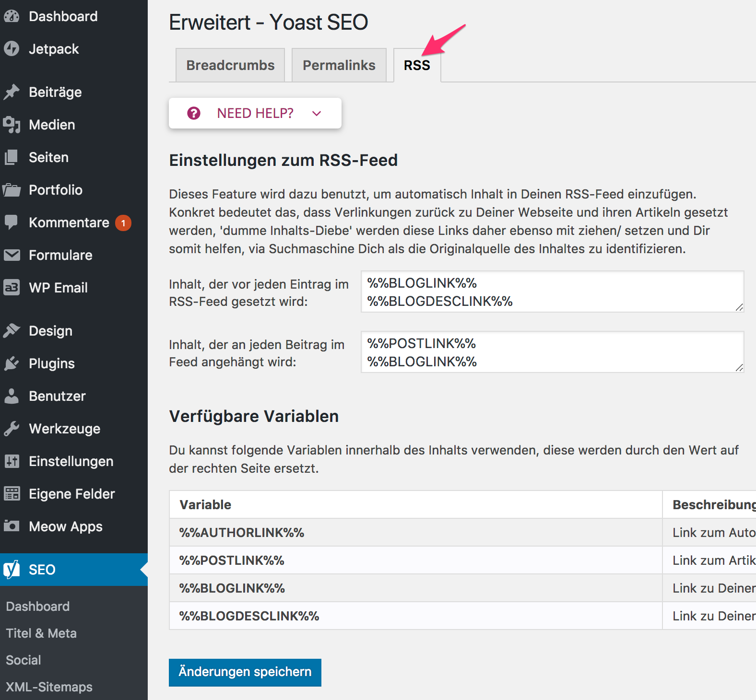Open Werkzeuge menu item
This screenshot has height=700, width=756.
click(x=74, y=429)
